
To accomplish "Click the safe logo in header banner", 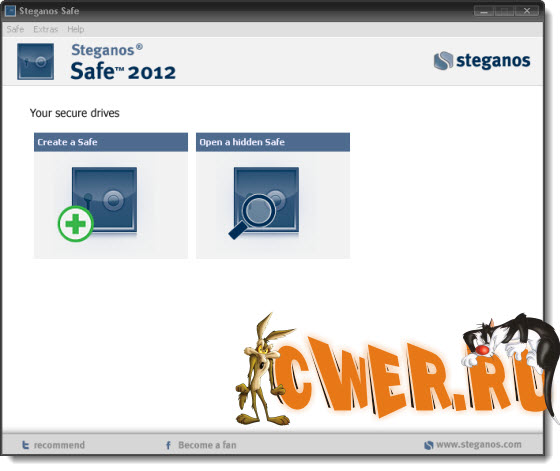I will click(36, 61).
